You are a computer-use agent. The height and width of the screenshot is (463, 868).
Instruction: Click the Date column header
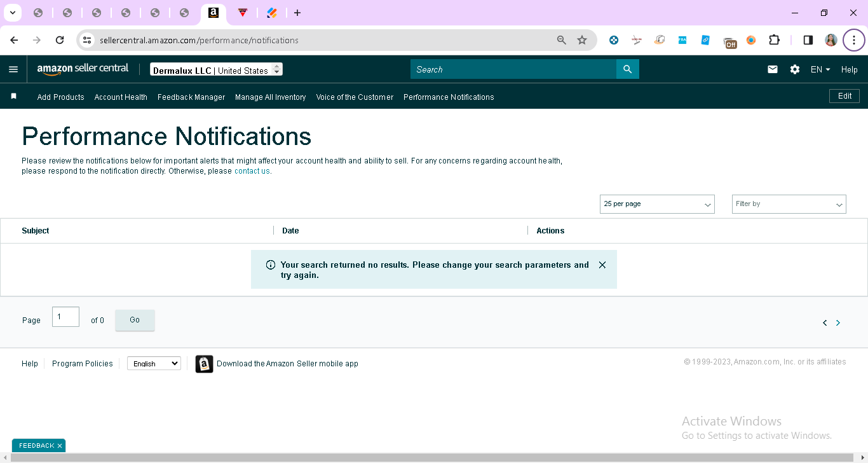pos(290,231)
